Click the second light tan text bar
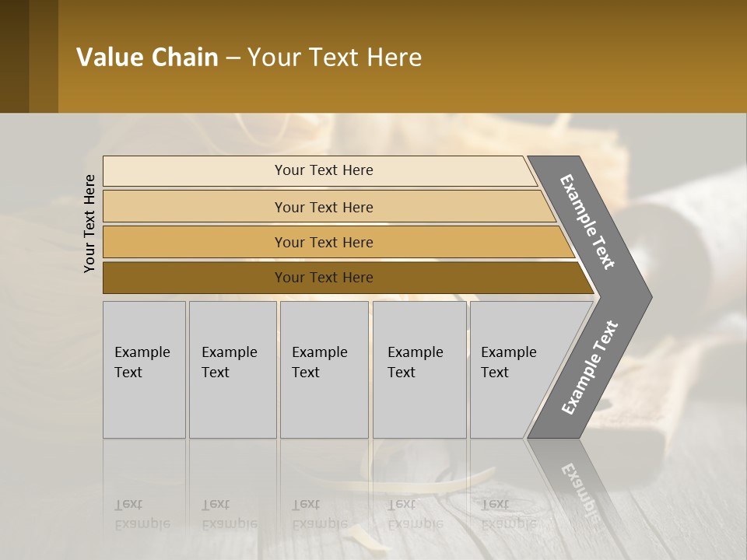Viewport: 747px width, 560px height. [323, 207]
